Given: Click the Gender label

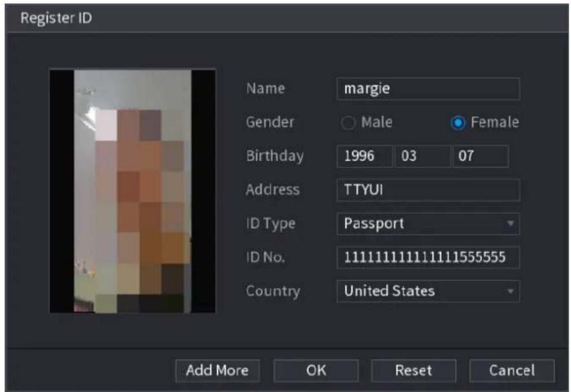Looking at the screenshot, I should point(271,122).
